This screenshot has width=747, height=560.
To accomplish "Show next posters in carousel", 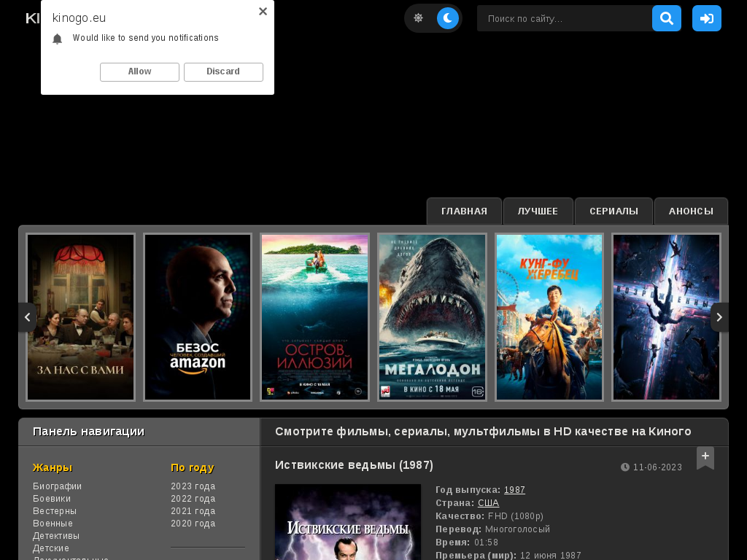I will click(x=719, y=317).
